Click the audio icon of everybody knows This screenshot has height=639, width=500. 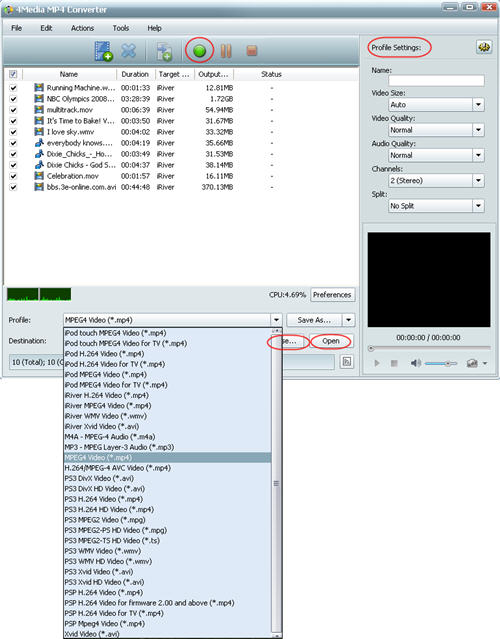(x=39, y=143)
